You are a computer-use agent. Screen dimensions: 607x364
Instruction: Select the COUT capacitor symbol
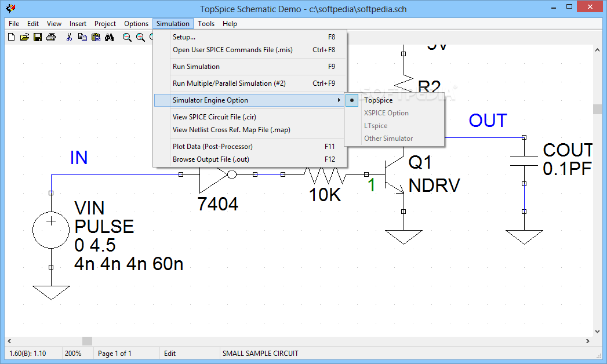(524, 161)
